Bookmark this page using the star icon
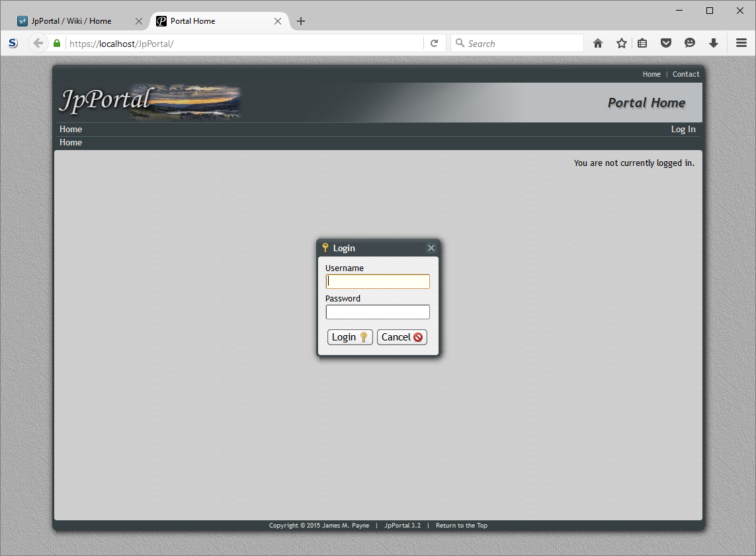 point(621,42)
